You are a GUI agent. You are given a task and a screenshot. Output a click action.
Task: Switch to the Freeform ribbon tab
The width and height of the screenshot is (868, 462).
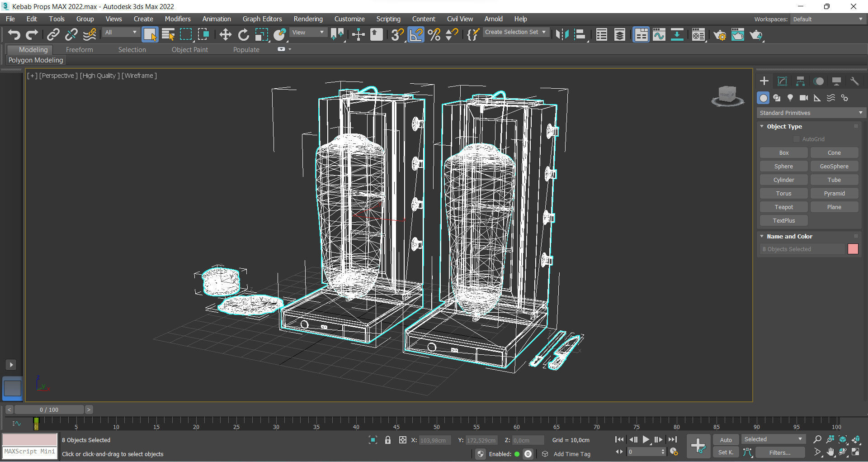[79, 50]
